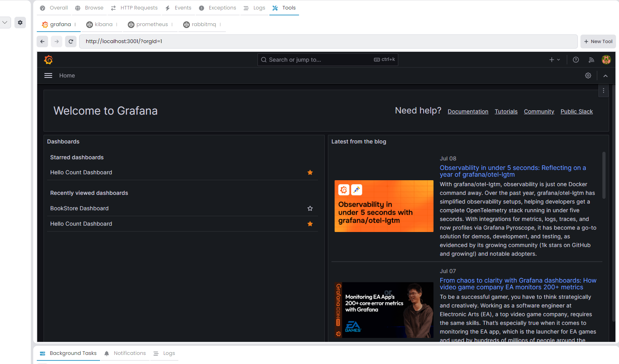Expand the left sidebar chevron dropdown
The width and height of the screenshot is (619, 364).
click(5, 23)
